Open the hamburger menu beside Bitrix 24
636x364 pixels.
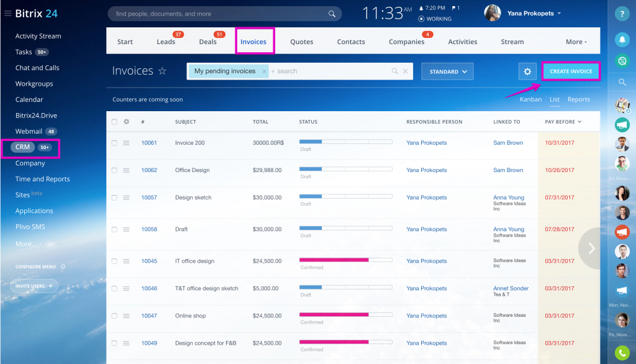(7, 14)
